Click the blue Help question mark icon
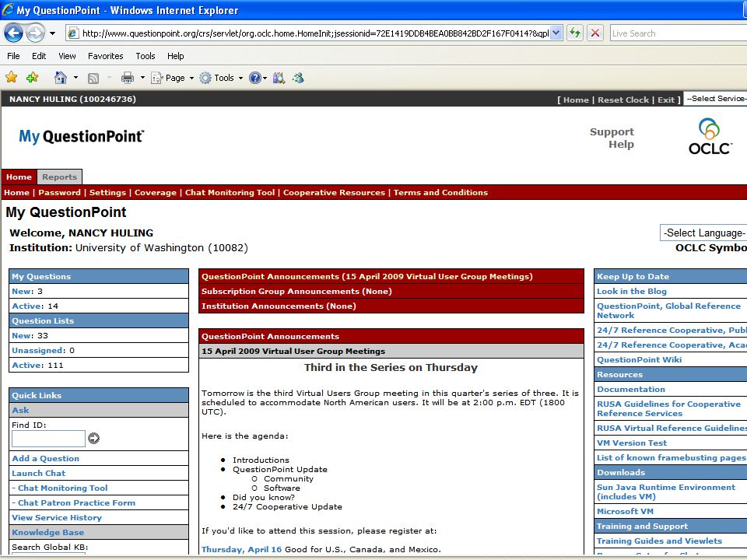The image size is (747, 560). 255,78
